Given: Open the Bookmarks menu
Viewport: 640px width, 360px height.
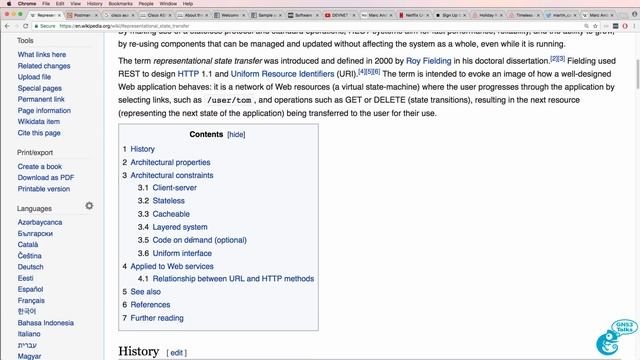Looking at the screenshot, I should [x=120, y=4].
